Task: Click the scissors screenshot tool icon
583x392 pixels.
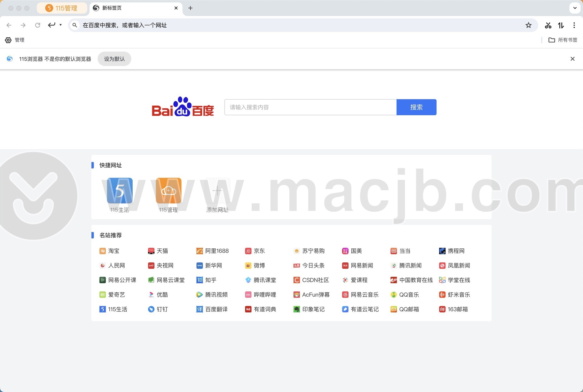Action: (x=548, y=25)
